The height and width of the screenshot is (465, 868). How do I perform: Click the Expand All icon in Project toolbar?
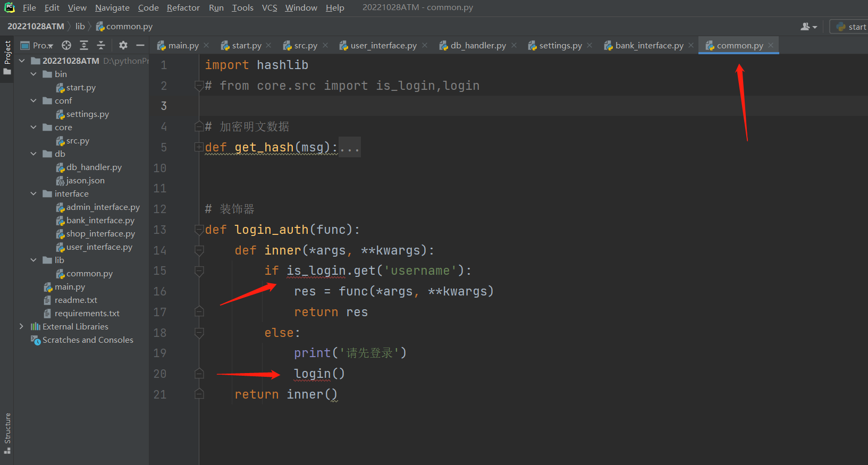tap(84, 45)
